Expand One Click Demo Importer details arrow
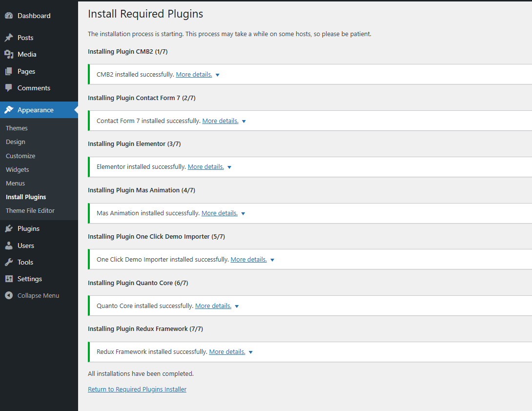 pyautogui.click(x=272, y=260)
